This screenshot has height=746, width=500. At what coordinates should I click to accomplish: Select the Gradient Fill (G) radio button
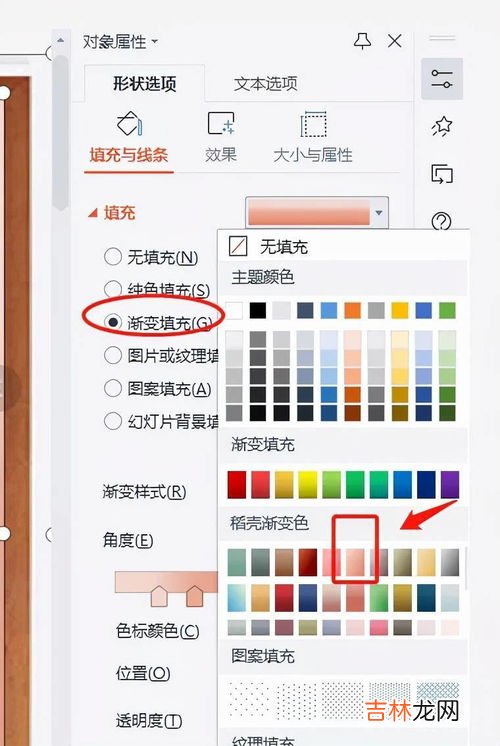click(113, 322)
